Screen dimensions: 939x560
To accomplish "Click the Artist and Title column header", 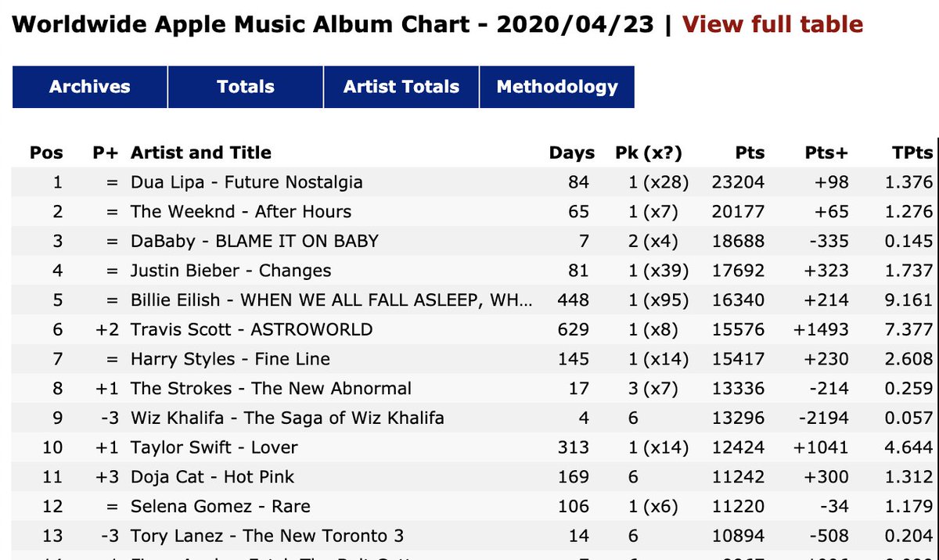I will 201,153.
